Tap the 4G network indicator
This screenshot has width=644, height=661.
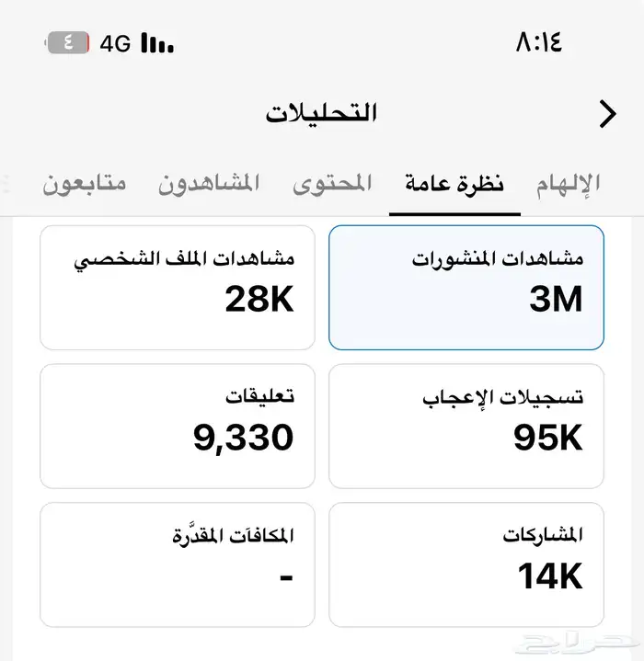116,43
